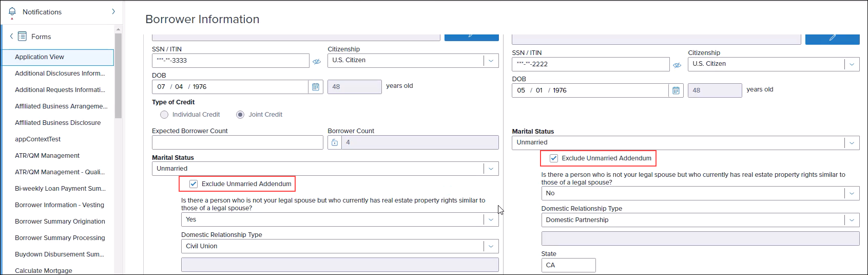
Task: Click the Forms header label
Action: [41, 36]
